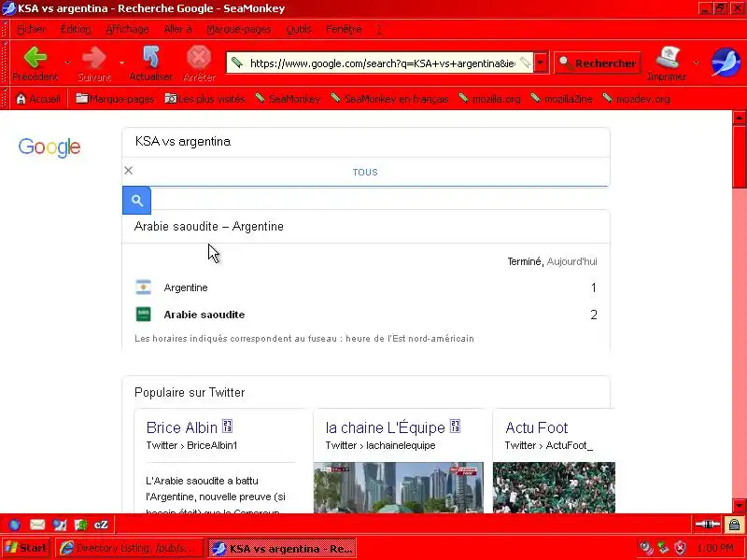Click the Terminé, Aujourd'hui match status

point(552,261)
